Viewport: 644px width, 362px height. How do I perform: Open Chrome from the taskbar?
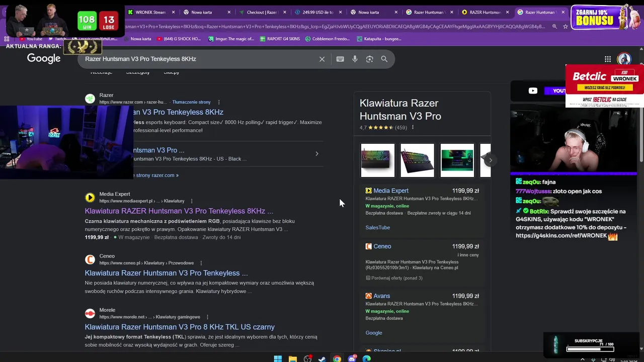click(x=337, y=358)
